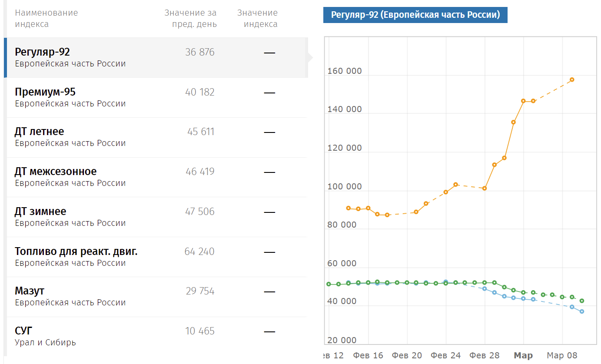Click the Наименование индекса column header
This screenshot has width=601, height=364.
[46, 18]
